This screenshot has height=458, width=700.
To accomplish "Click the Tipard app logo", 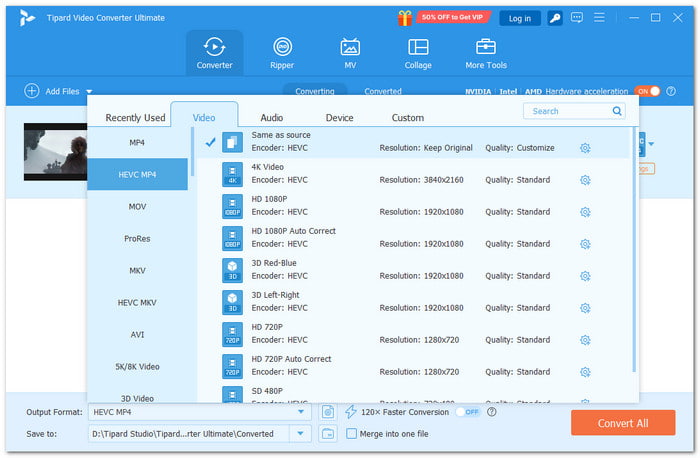I will [x=27, y=18].
